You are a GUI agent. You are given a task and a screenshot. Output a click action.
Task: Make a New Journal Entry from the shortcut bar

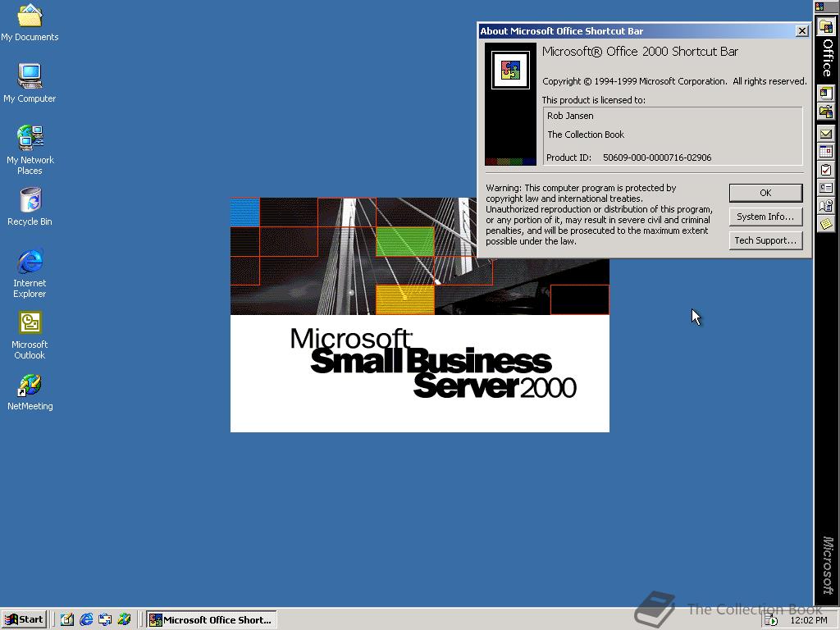pos(826,206)
